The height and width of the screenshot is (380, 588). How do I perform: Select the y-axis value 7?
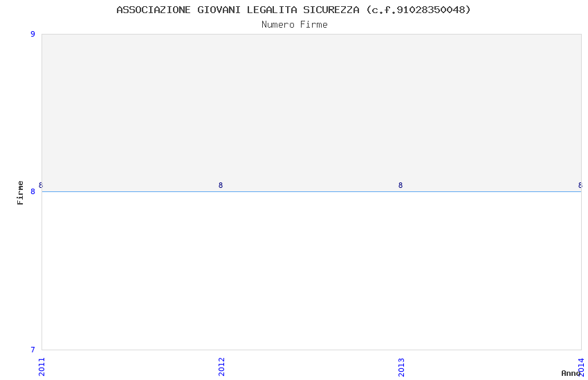(x=33, y=350)
